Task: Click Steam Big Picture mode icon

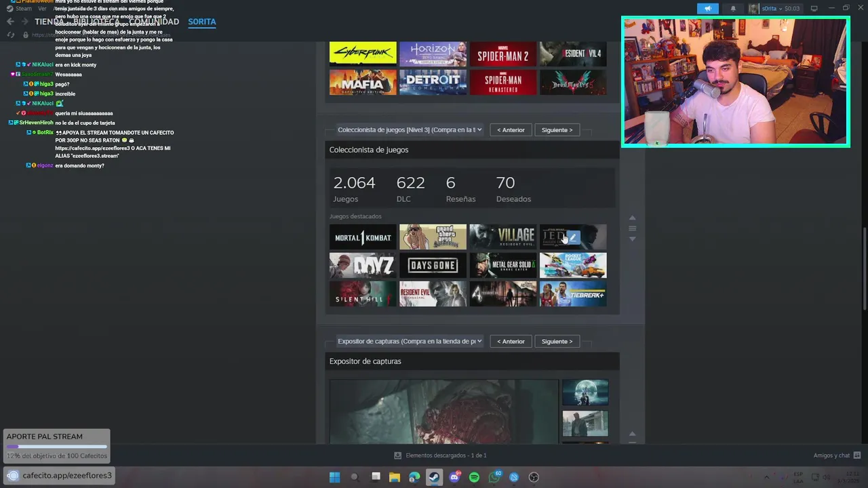Action: (x=814, y=9)
